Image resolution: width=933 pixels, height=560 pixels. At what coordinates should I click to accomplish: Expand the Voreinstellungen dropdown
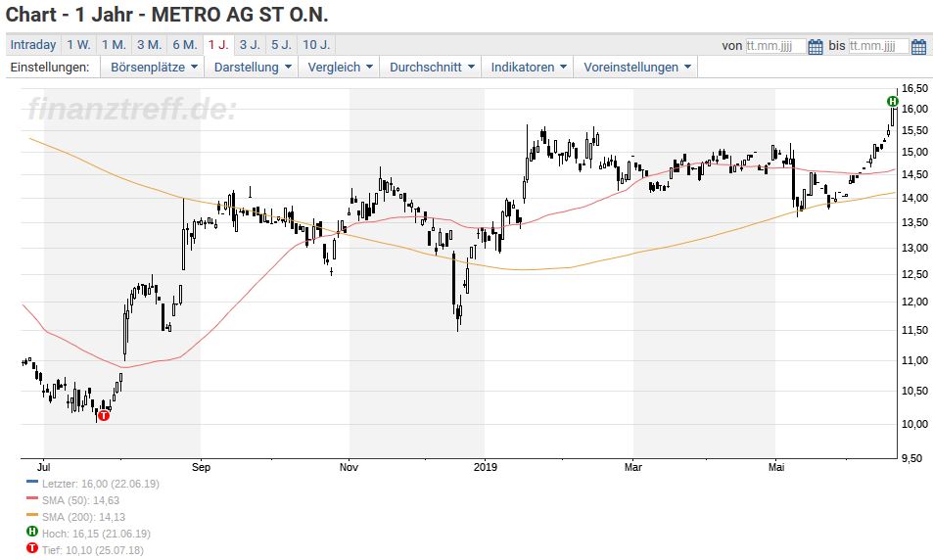(x=636, y=68)
